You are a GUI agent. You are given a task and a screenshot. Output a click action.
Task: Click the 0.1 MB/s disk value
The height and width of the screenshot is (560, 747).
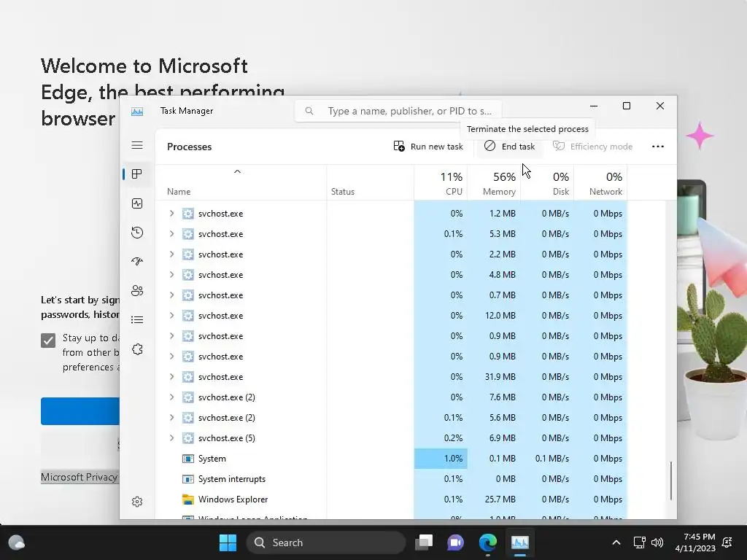[x=551, y=459]
